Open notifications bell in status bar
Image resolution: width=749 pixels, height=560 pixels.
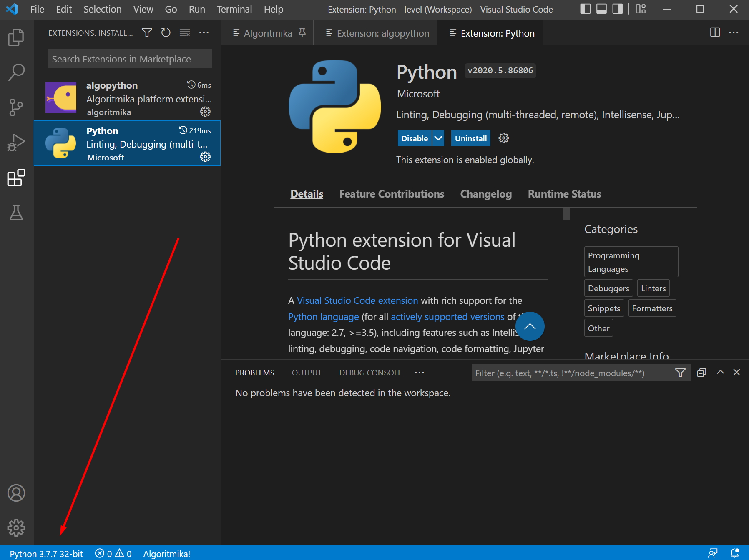[x=735, y=553]
